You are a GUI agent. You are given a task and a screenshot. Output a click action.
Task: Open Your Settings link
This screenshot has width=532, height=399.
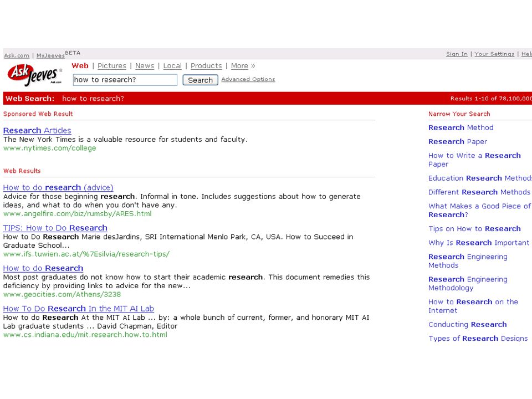(494, 54)
